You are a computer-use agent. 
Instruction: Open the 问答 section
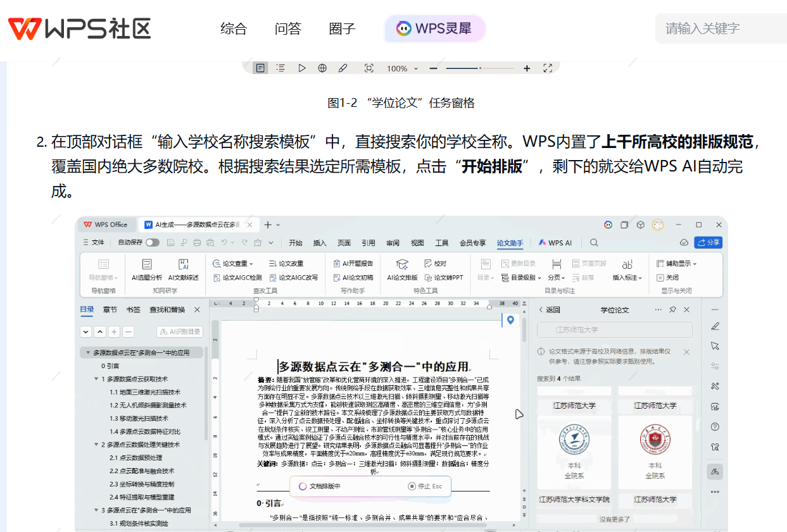288,28
